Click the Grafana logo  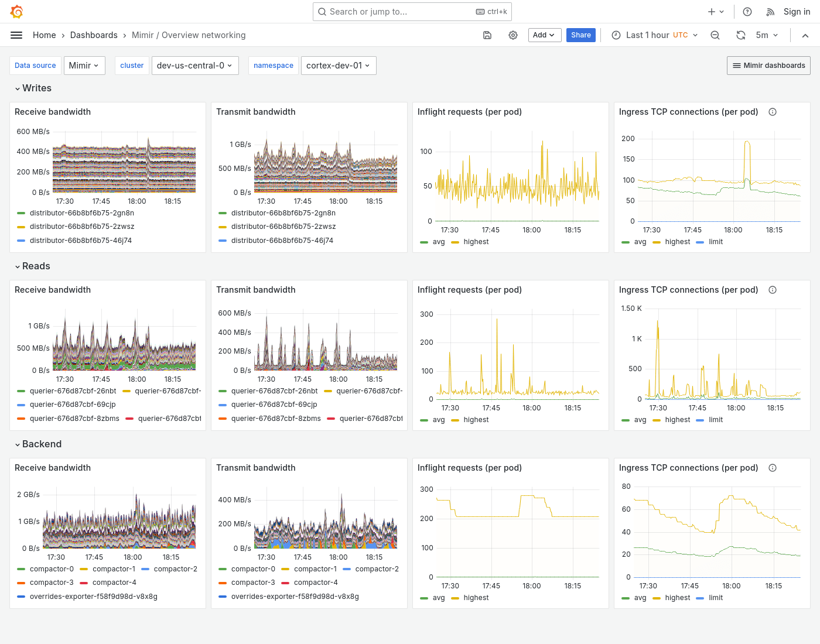(x=16, y=11)
